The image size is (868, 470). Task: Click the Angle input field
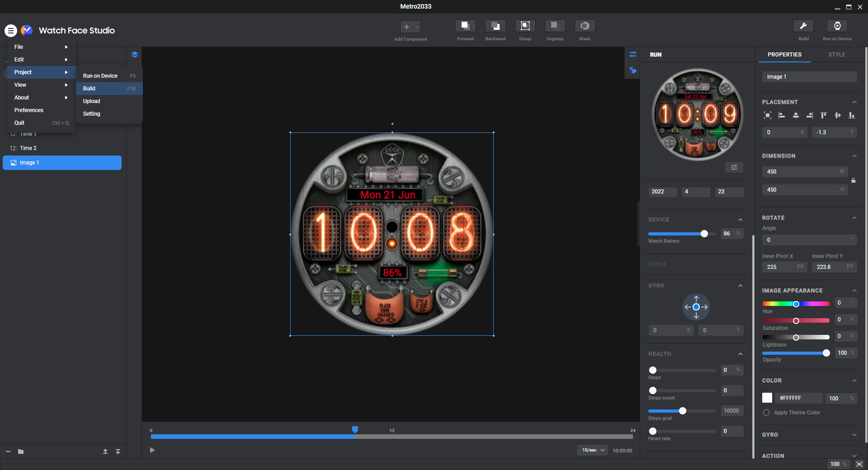point(809,240)
